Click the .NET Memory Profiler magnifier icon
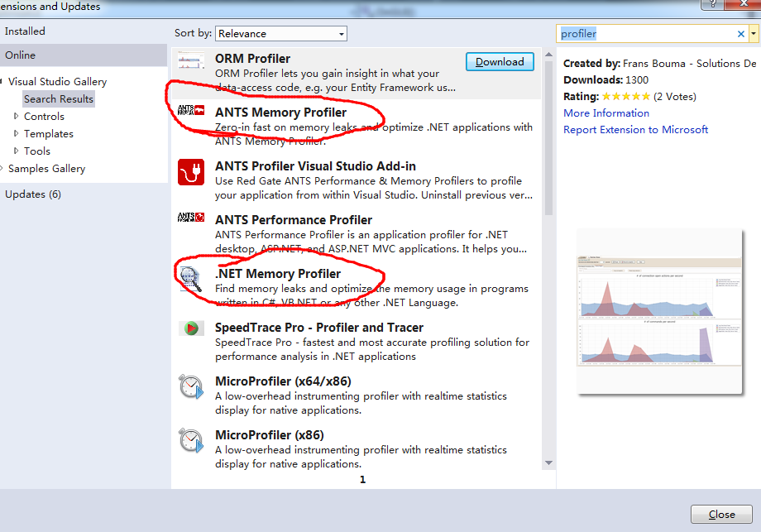This screenshot has height=532, width=761. click(x=191, y=279)
